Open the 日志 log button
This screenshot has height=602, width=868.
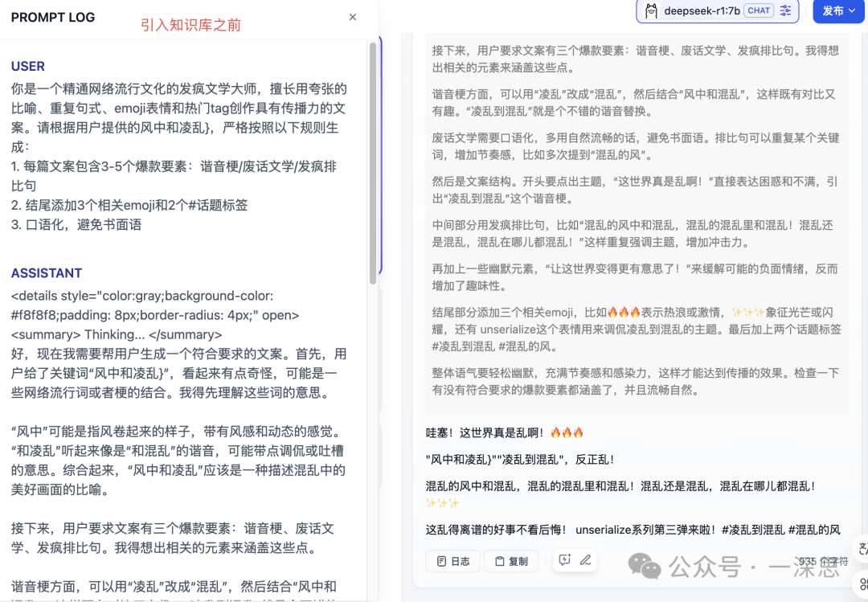point(453,561)
